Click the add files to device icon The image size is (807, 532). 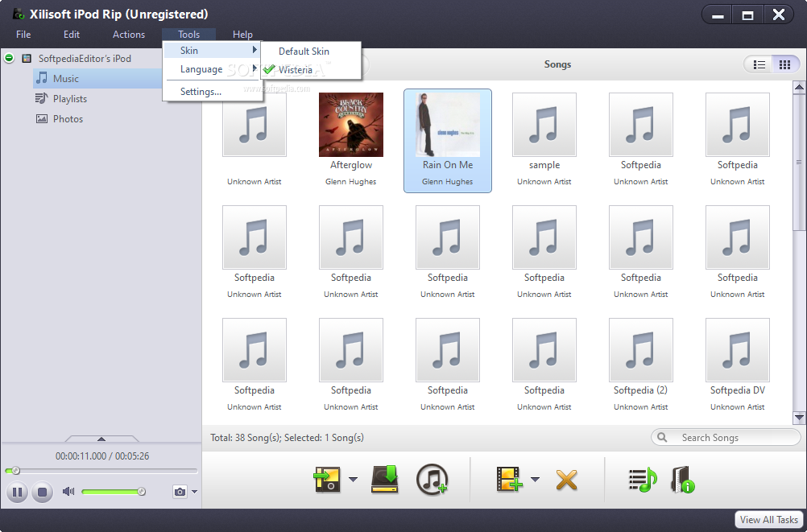coord(510,479)
